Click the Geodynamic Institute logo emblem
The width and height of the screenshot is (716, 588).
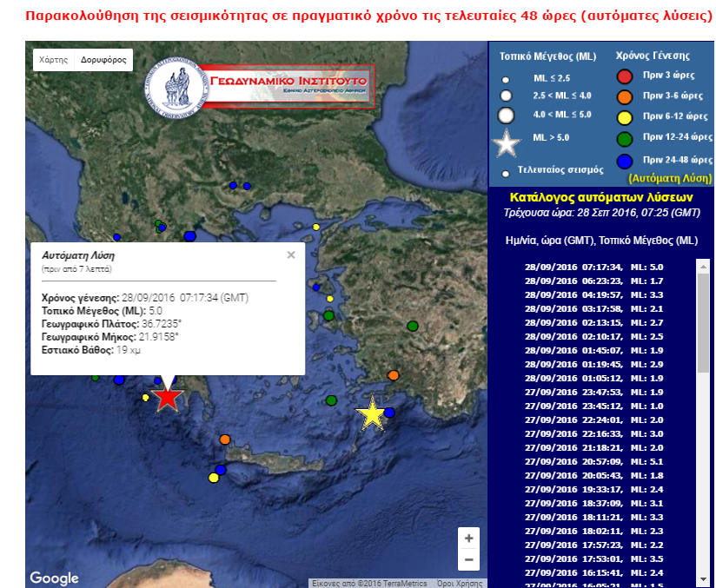[176, 85]
